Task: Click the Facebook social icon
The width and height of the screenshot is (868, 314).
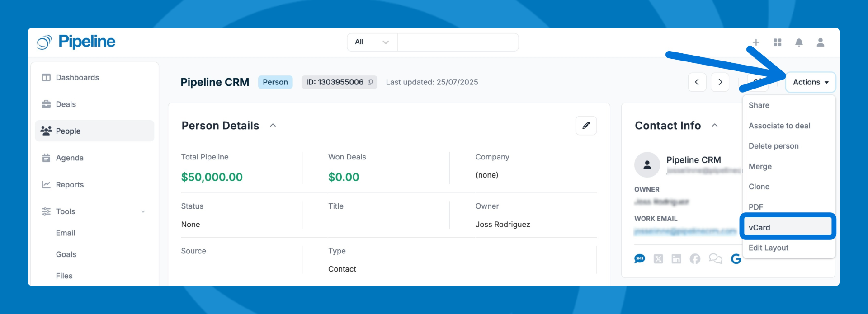Action: point(695,259)
